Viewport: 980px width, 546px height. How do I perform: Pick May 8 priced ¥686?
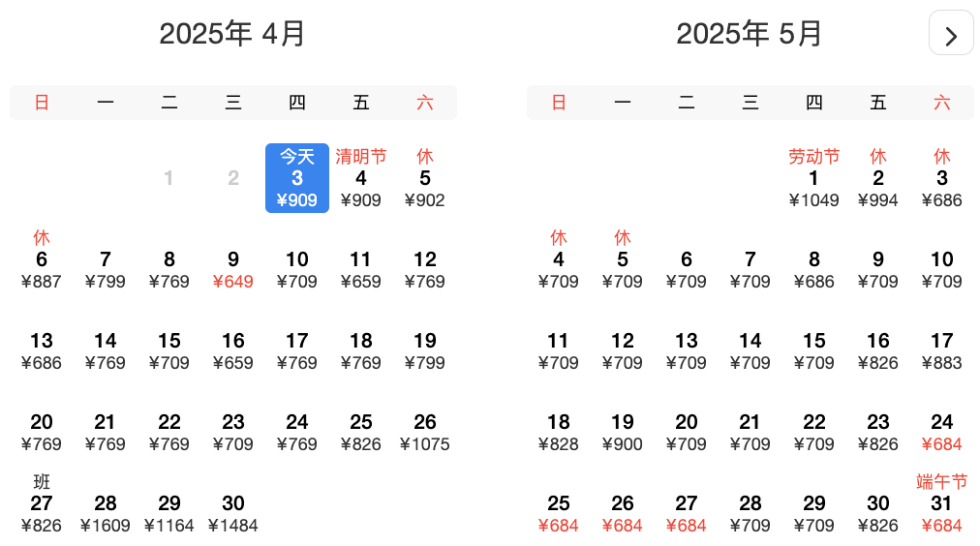pos(813,270)
